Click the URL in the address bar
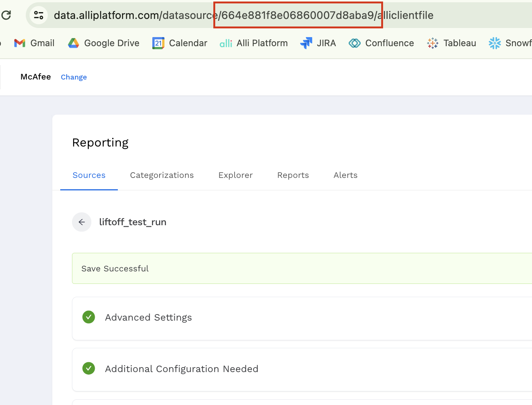The width and height of the screenshot is (532, 405). tap(244, 15)
